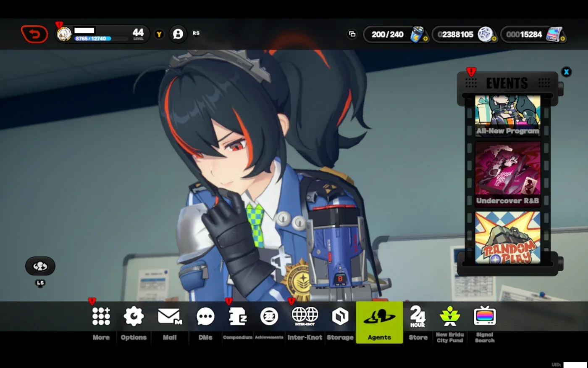This screenshot has width=588, height=368.
Task: Click the 15284 Polychrome balance
Action: click(x=524, y=34)
